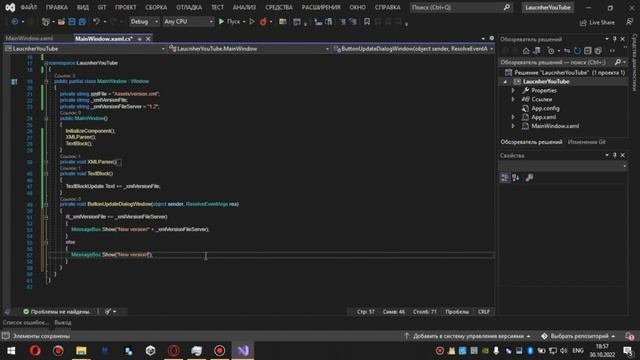Open the Debug configuration dropdown
This screenshot has width=640, height=360.
144,22
